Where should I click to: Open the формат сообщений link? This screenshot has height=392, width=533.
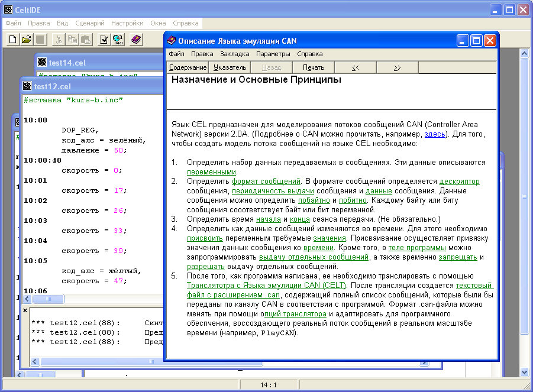tap(266, 182)
